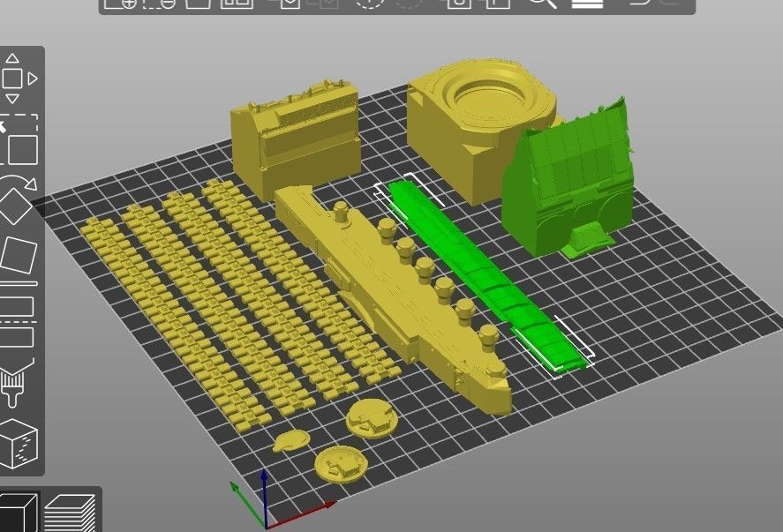The height and width of the screenshot is (532, 783).
Task: Open the Search magnifier in top toolbar
Action: tap(542, 4)
